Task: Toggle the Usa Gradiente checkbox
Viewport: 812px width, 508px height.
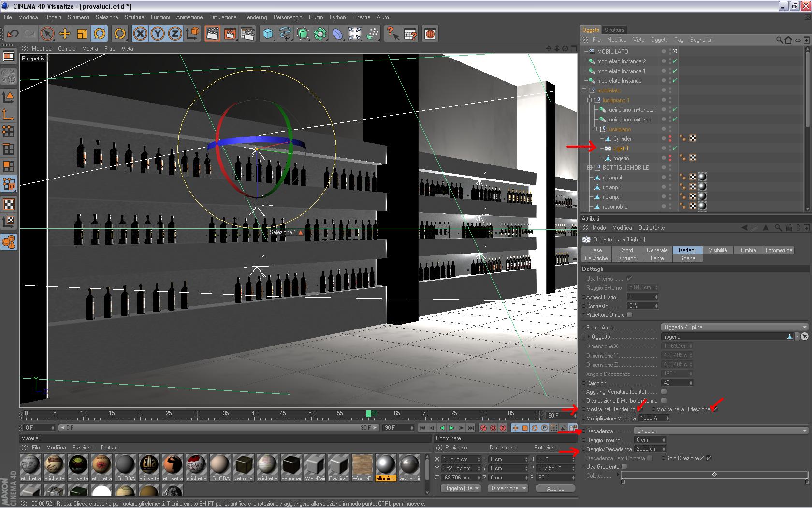Action: pos(624,467)
